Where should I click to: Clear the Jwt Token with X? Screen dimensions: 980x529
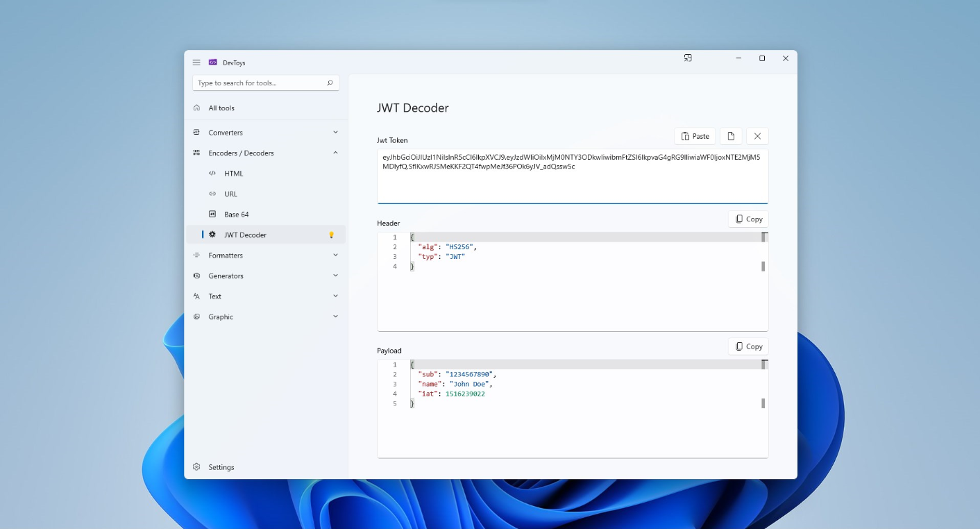click(x=757, y=136)
